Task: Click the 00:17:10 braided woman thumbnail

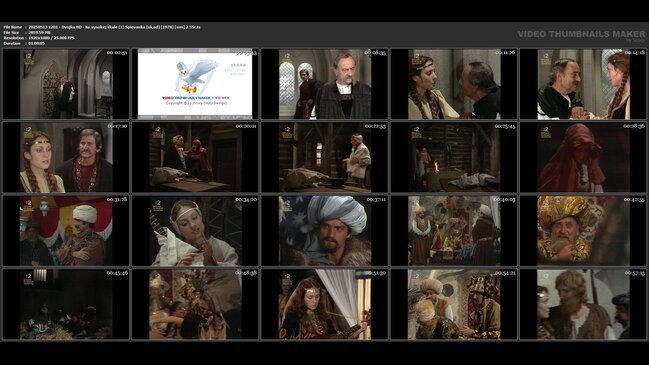Action: (x=66, y=157)
